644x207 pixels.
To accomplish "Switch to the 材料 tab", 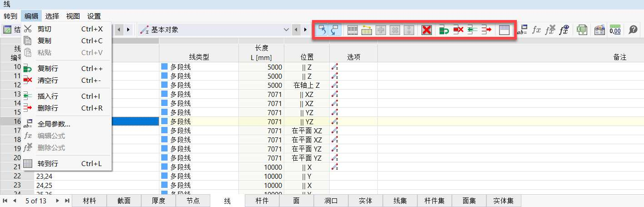I will tap(89, 201).
